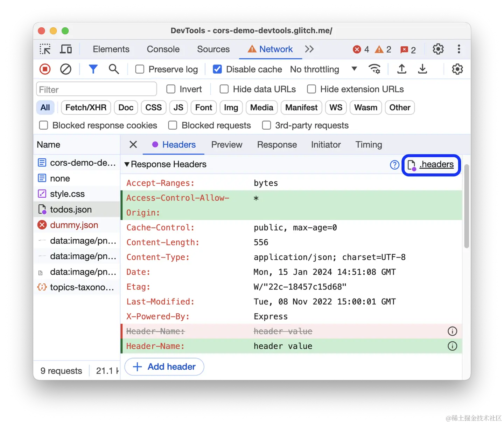This screenshot has height=424, width=504.
Task: Select dummy.json in the request list
Action: 74,225
